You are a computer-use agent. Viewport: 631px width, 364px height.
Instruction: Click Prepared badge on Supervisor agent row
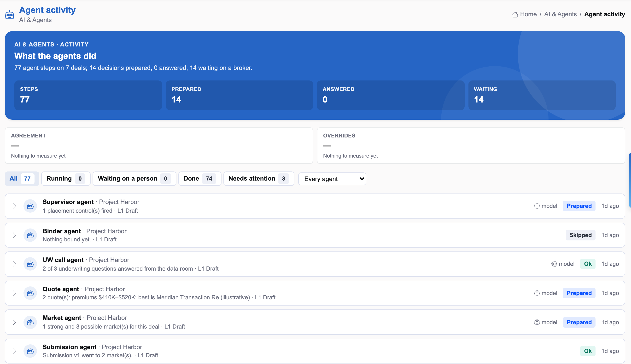click(x=579, y=206)
